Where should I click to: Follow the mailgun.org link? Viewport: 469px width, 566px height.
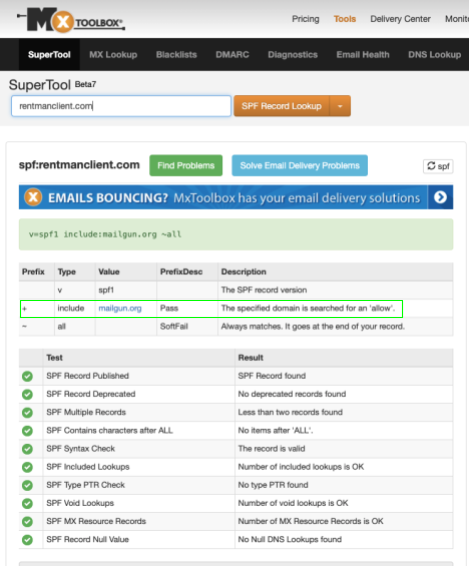[120, 308]
